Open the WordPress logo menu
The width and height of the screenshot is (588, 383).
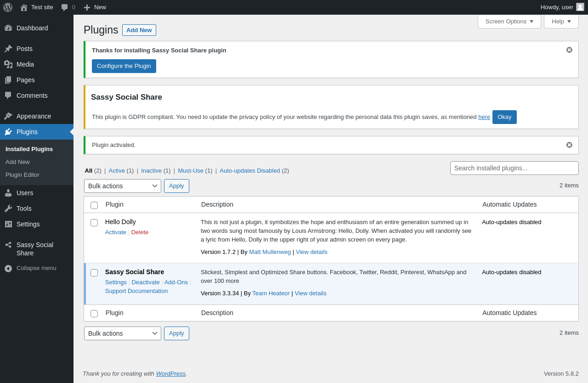(x=8, y=7)
